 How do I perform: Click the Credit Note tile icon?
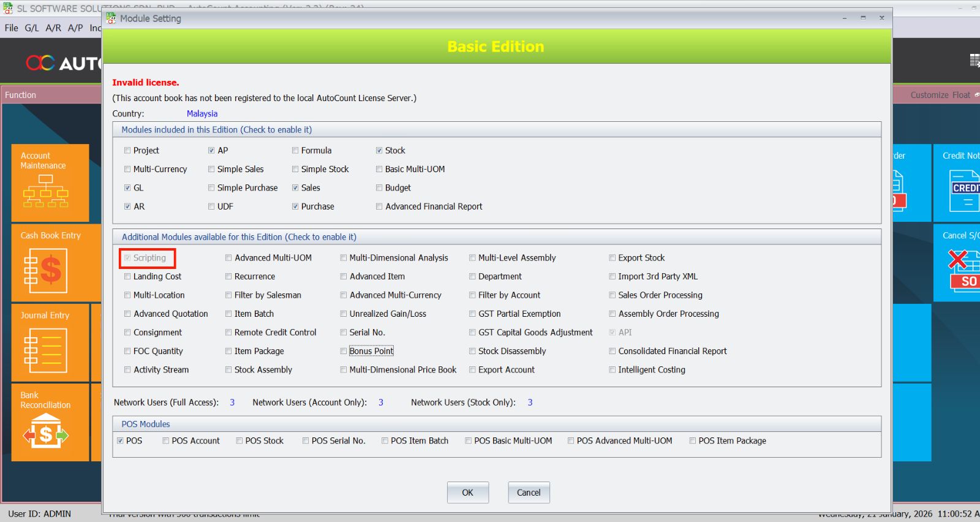965,191
